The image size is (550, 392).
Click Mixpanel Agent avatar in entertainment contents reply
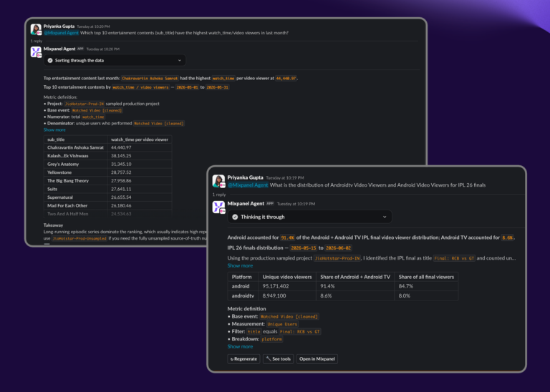pos(36,52)
